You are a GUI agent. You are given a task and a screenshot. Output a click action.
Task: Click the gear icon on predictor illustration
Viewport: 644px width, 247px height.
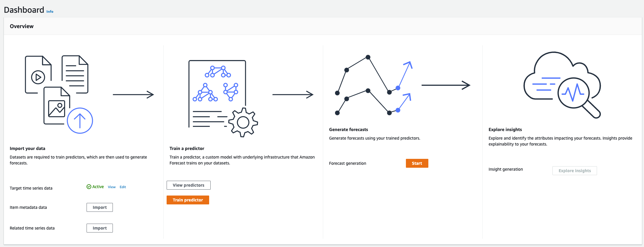tap(243, 122)
